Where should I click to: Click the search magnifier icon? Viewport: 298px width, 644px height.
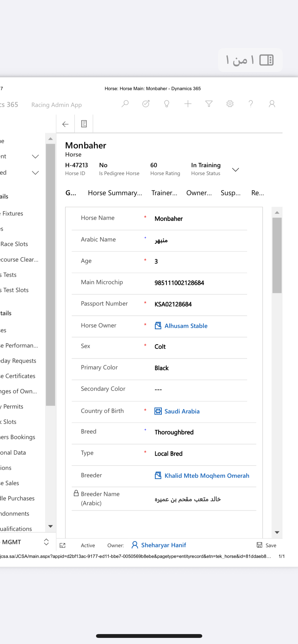[x=125, y=104]
